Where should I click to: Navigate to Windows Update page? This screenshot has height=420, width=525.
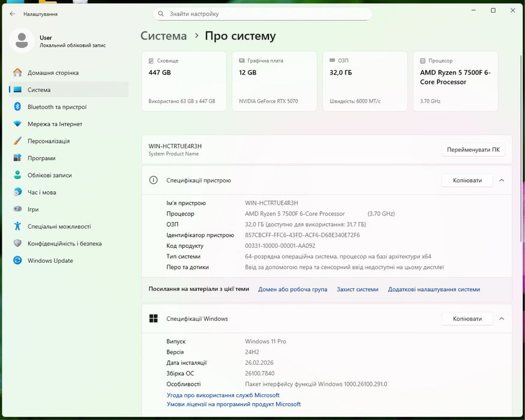coord(68,260)
